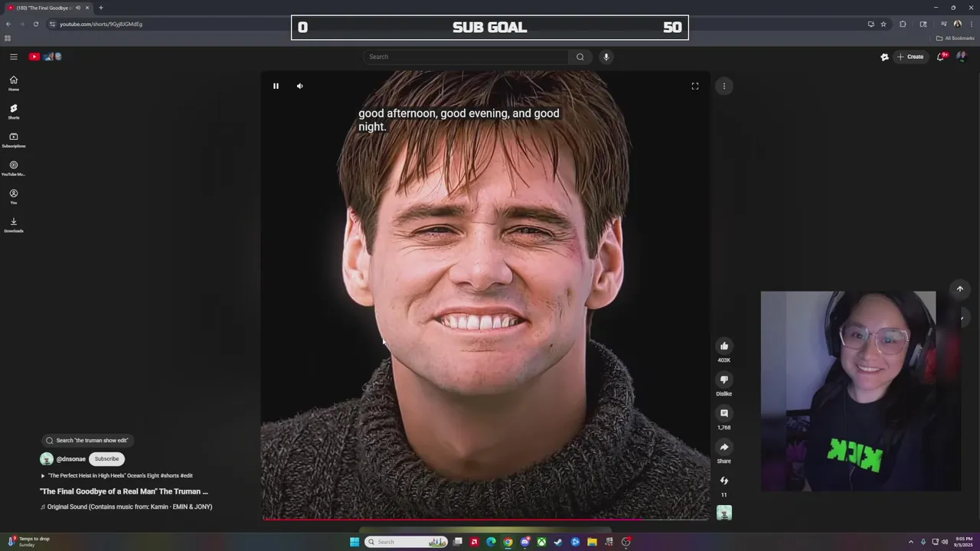Open the linked "Perfect Heist in High Heels" video
The image size is (980, 551).
click(x=116, y=475)
